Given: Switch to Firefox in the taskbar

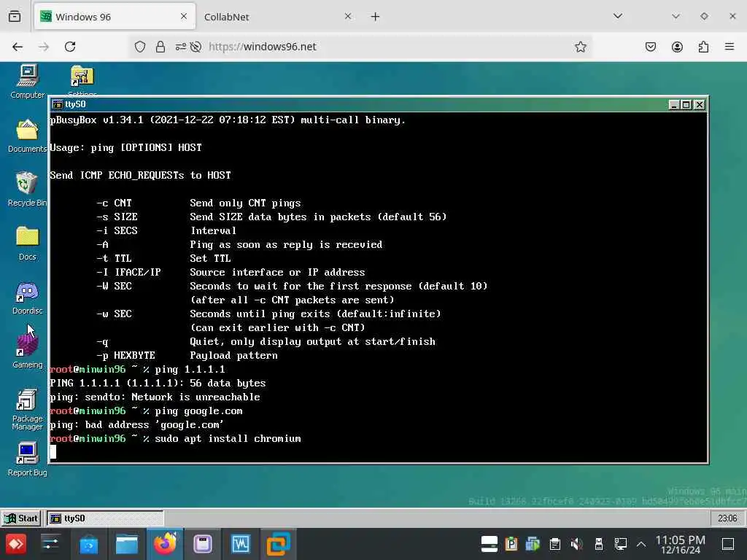Looking at the screenshot, I should pos(165,544).
